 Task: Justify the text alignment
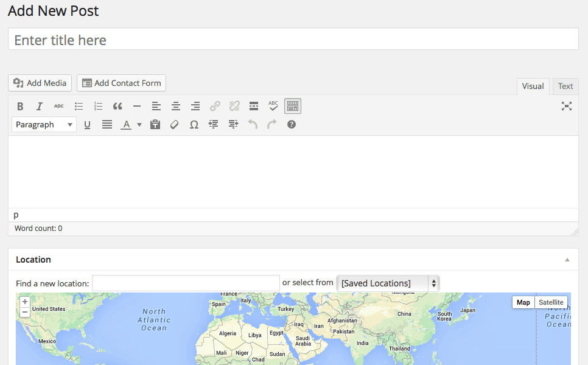107,125
